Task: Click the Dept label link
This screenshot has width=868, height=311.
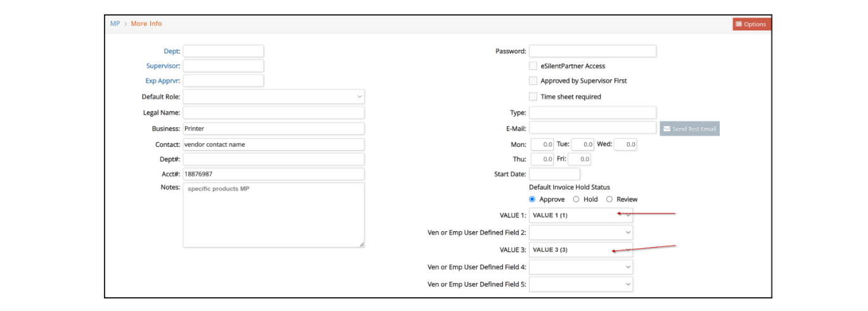Action: tap(172, 51)
